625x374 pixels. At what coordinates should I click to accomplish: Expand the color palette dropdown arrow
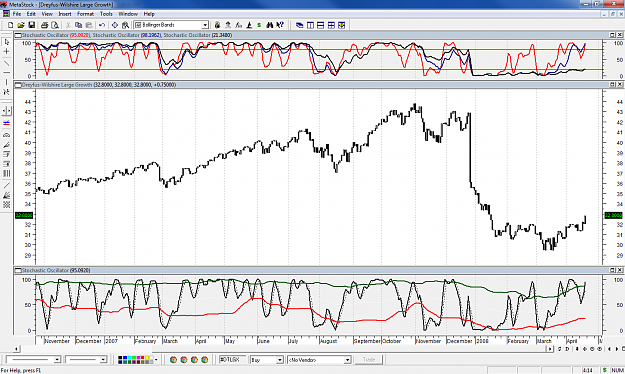click(156, 360)
